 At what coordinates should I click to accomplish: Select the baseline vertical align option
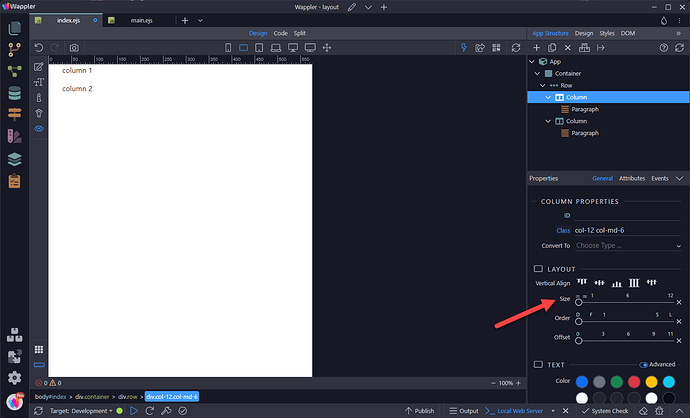pyautogui.click(x=651, y=282)
